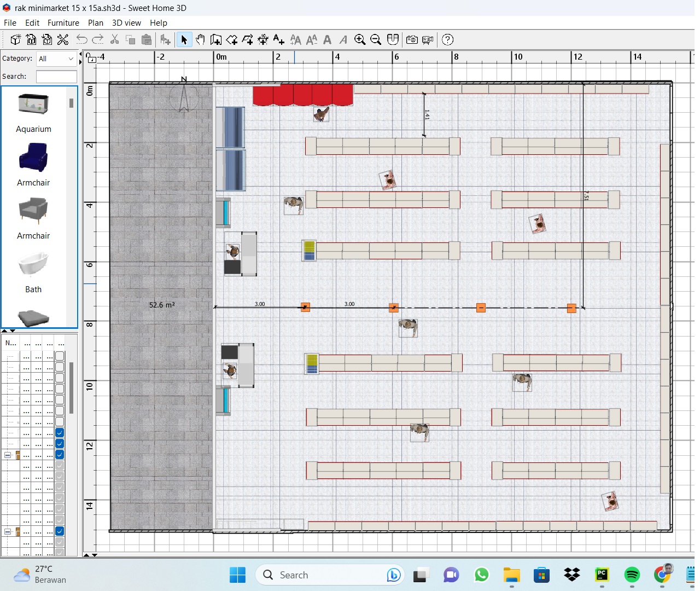This screenshot has width=700, height=591.
Task: Collapse the first furniture group in list
Action: click(x=8, y=455)
